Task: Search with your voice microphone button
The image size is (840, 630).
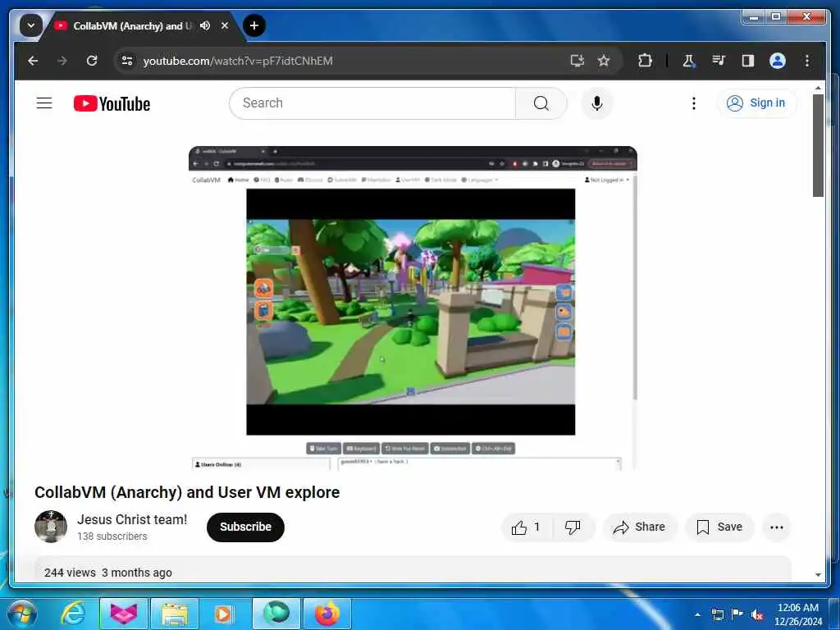Action: 597,103
